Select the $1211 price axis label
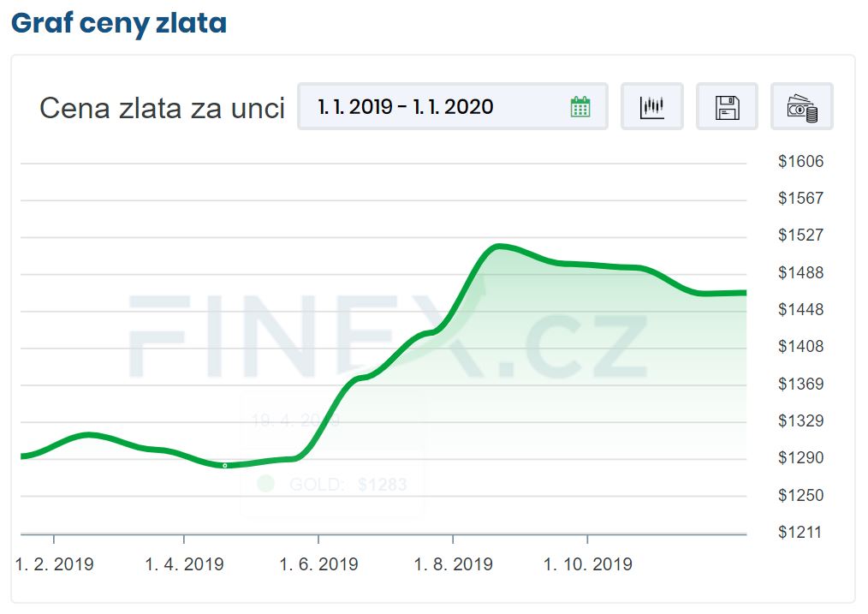The width and height of the screenshot is (868, 614). pyautogui.click(x=800, y=532)
